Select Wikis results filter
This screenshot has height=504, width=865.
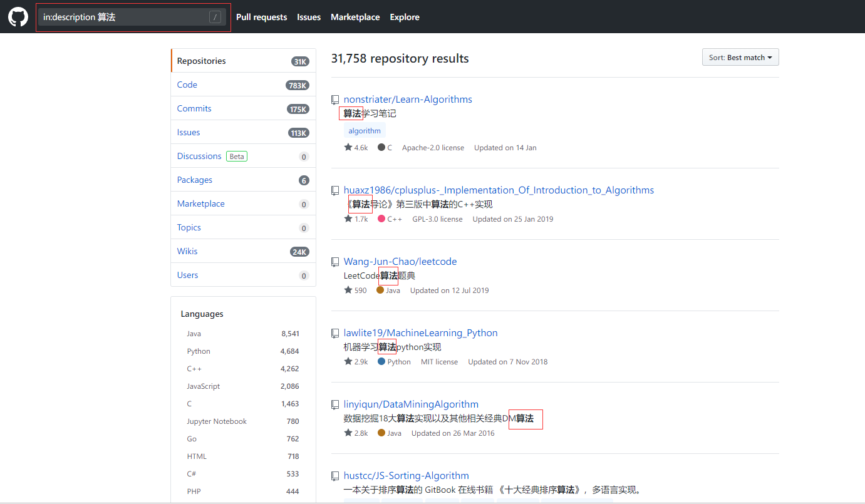243,251
